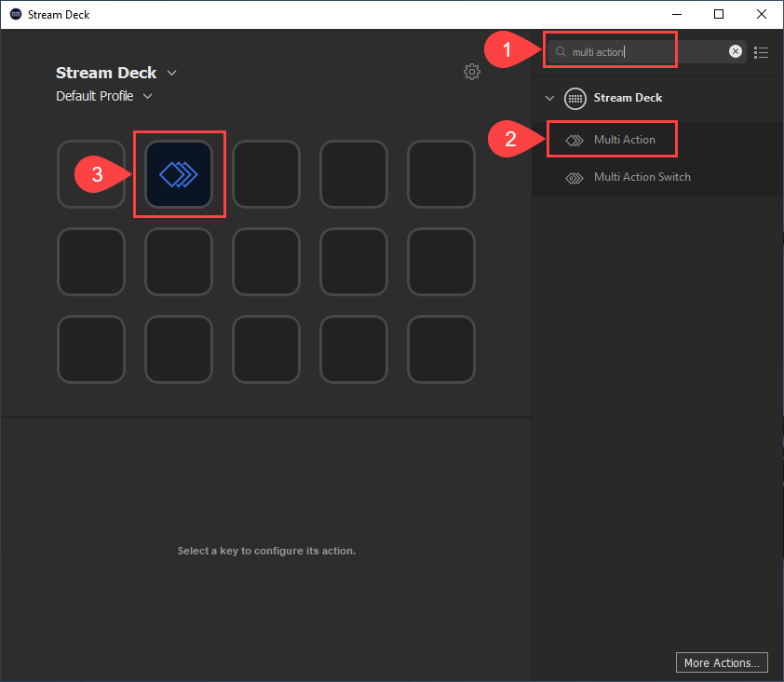Minimize the Stream Deck window
This screenshot has width=784, height=682.
(x=677, y=14)
